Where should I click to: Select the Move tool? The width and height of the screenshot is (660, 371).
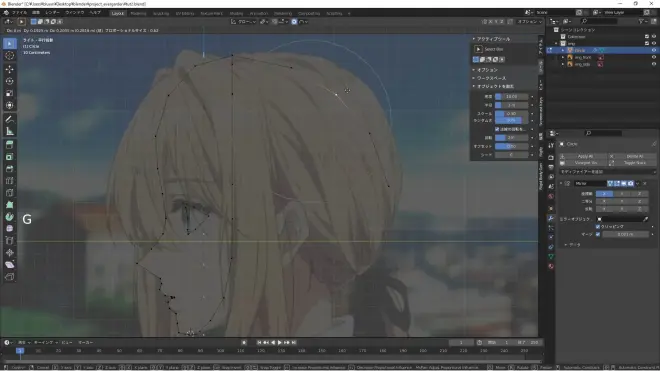pos(10,69)
